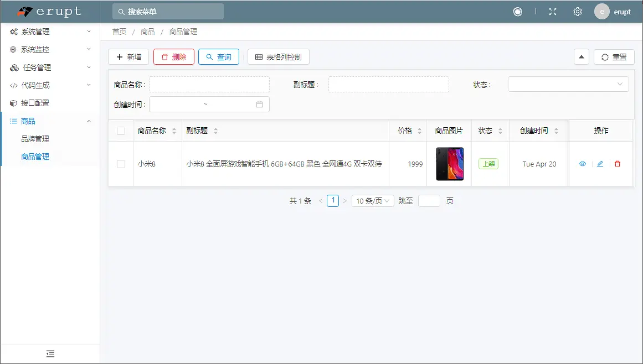Image resolution: width=643 pixels, height=364 pixels.
Task: Check the row checkbox for 小米8
Action: pyautogui.click(x=120, y=164)
